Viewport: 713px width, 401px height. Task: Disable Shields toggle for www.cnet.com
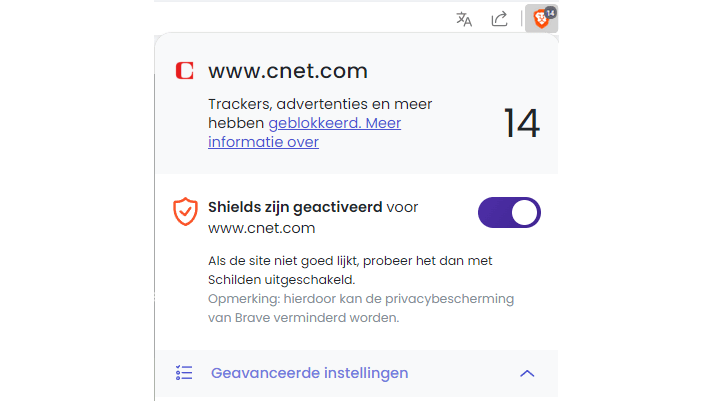coord(509,212)
